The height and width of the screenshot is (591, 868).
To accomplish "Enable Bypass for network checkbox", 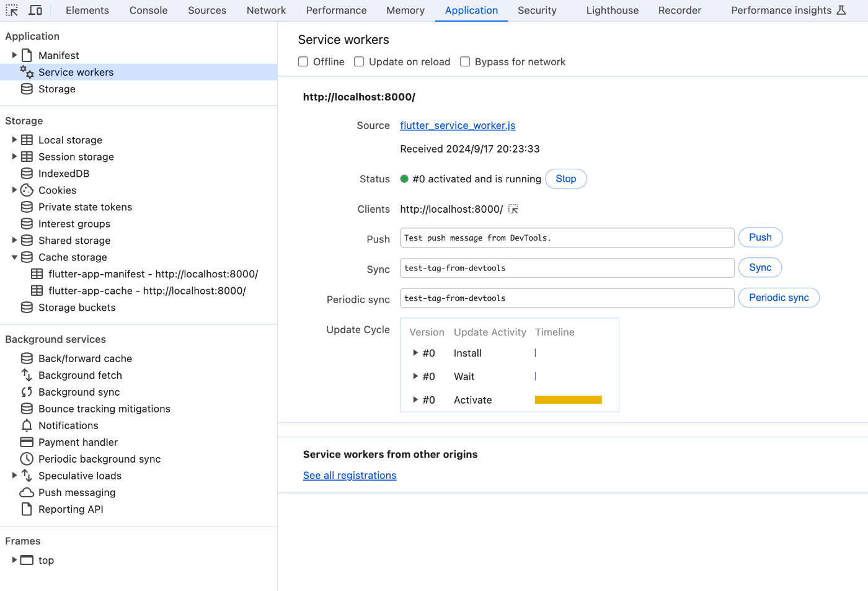I will click(x=465, y=62).
